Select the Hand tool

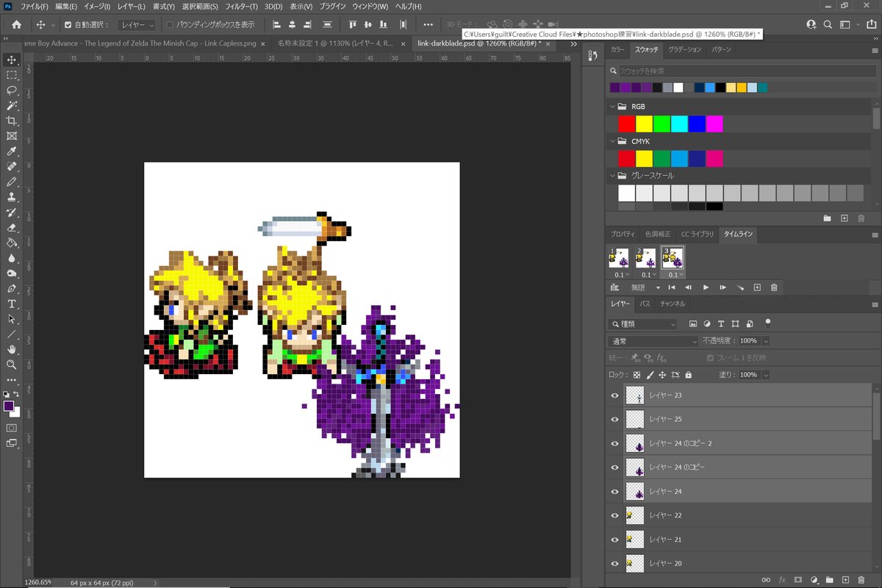point(12,350)
